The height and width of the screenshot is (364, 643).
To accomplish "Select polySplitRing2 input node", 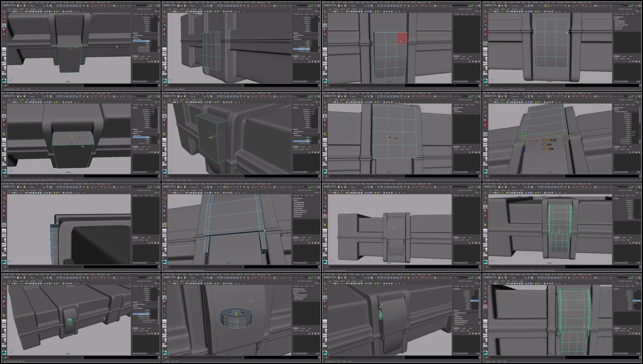I will coord(620,21).
